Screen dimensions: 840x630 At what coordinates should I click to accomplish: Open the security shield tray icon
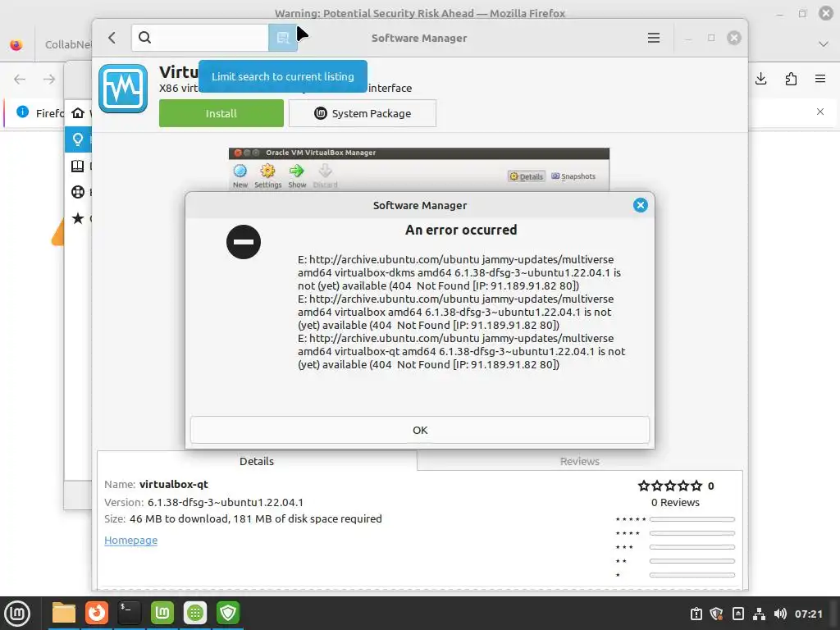717,614
